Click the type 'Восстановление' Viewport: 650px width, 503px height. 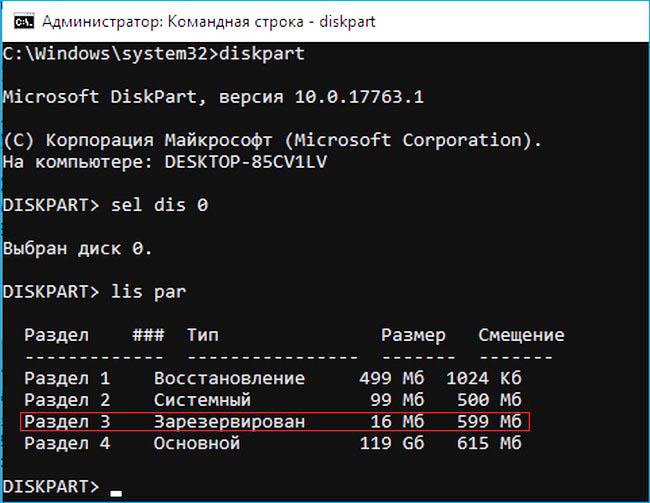click(229, 378)
